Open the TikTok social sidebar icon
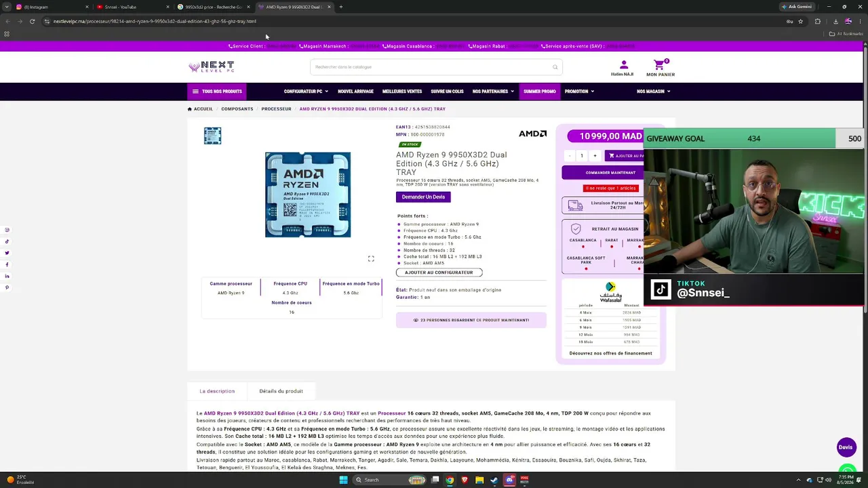868x488 pixels. [x=7, y=241]
